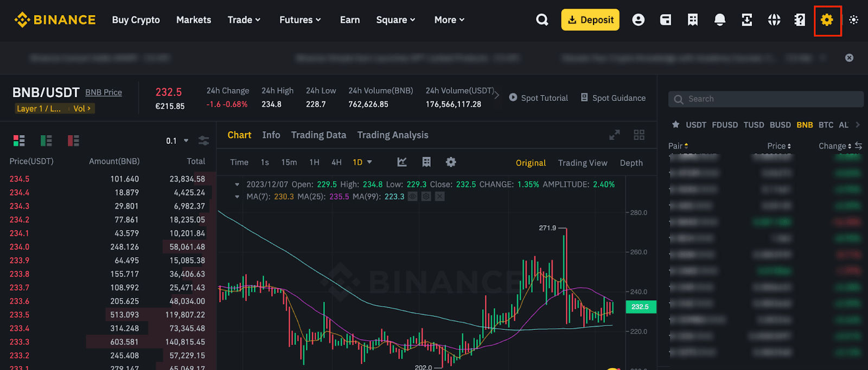The width and height of the screenshot is (868, 370).
Task: Open language globe icon
Action: [774, 20]
